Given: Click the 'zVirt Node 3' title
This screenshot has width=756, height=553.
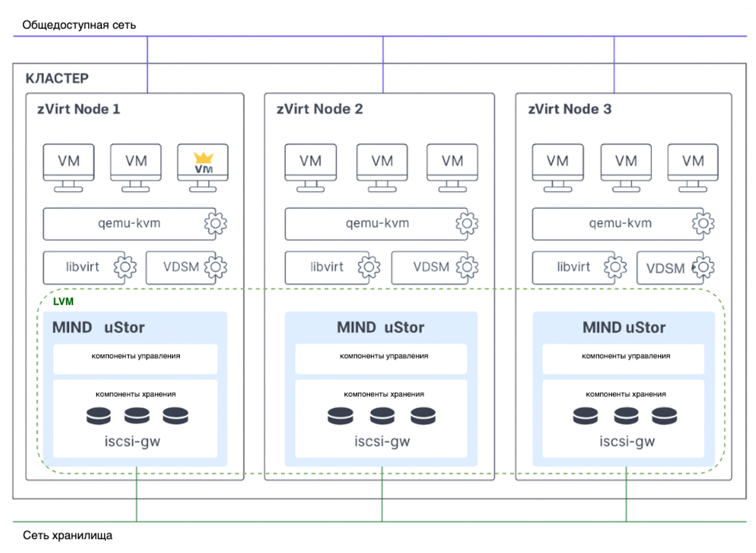Looking at the screenshot, I should click(x=570, y=109).
